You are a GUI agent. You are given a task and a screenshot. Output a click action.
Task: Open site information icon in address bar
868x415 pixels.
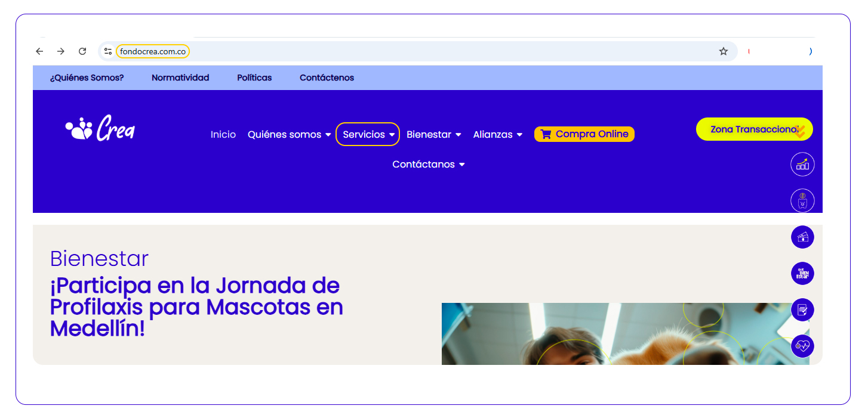(x=108, y=51)
